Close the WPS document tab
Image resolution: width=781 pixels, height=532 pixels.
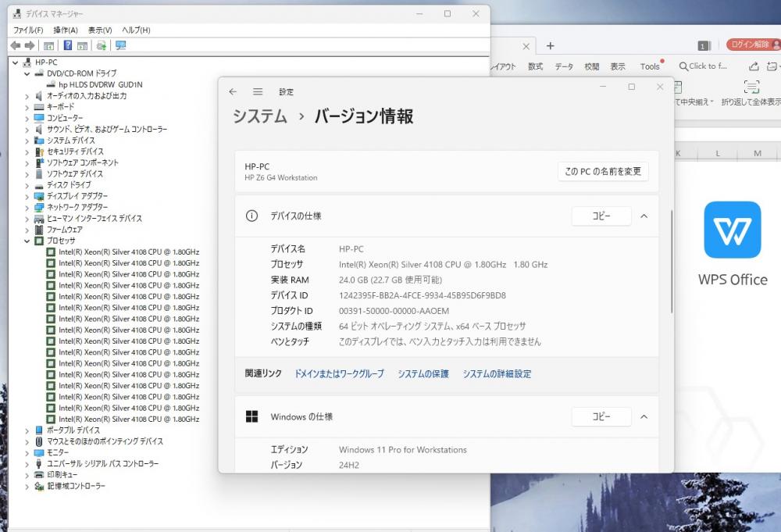(x=526, y=46)
